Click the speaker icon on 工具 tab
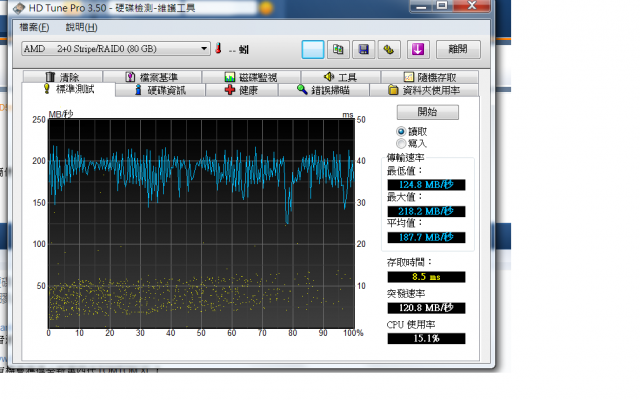The image size is (640, 400). coord(329,77)
